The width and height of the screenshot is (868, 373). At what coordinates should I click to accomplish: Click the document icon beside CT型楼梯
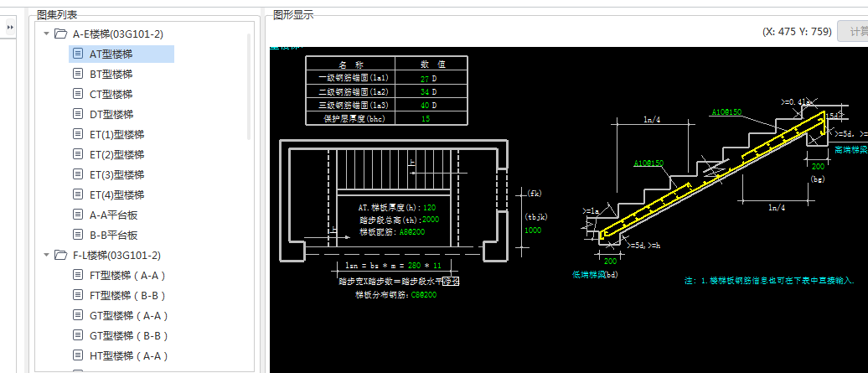tap(78, 94)
